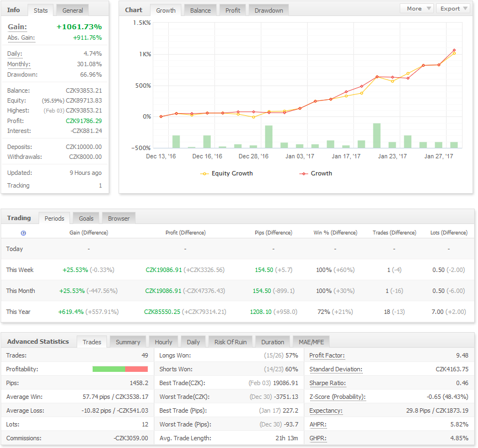The width and height of the screenshot is (478, 448).
Task: Click the Profit Factor label
Action: (x=327, y=355)
